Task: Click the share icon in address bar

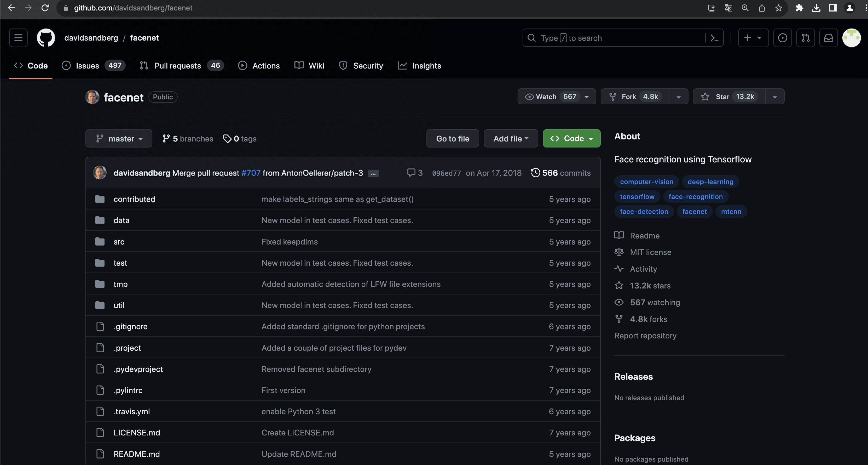Action: (x=761, y=8)
